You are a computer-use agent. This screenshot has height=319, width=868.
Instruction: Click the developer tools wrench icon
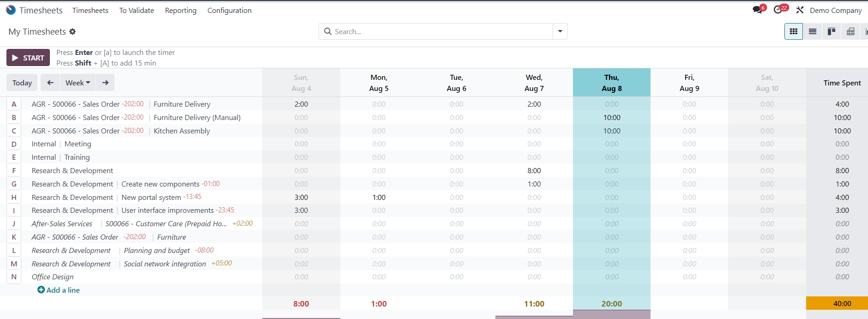(x=800, y=10)
